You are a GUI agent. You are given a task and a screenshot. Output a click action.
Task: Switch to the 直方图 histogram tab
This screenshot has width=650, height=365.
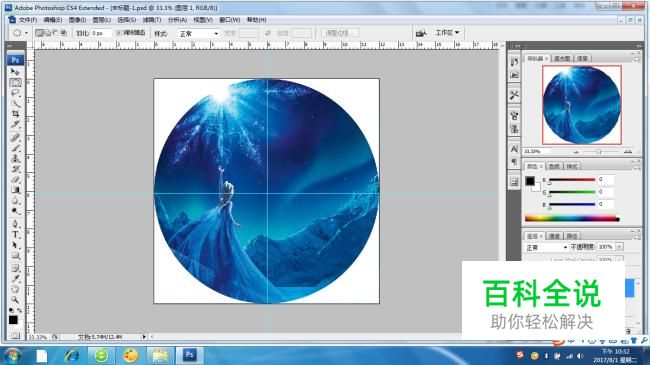[562, 58]
